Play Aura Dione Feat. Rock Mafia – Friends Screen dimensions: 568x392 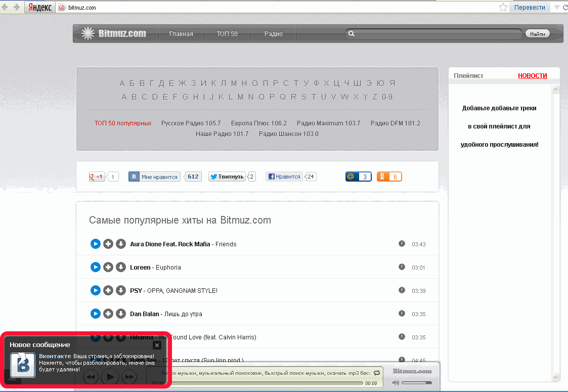(x=95, y=244)
